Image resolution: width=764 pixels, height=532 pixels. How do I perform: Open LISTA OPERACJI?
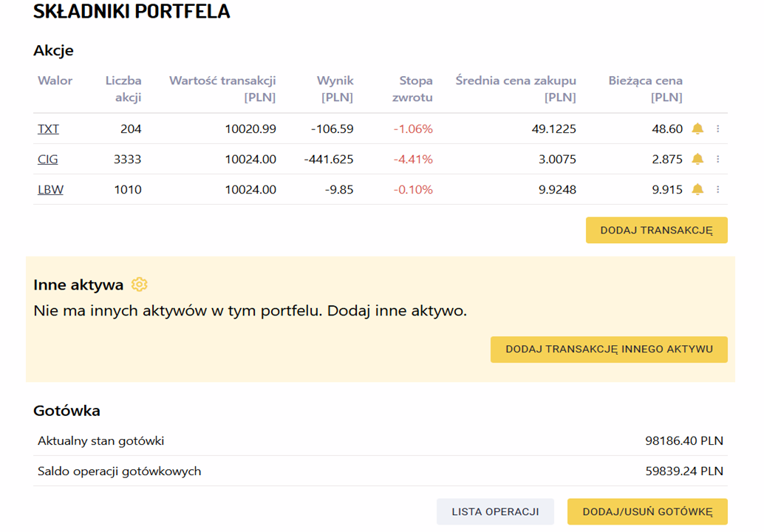495,511
